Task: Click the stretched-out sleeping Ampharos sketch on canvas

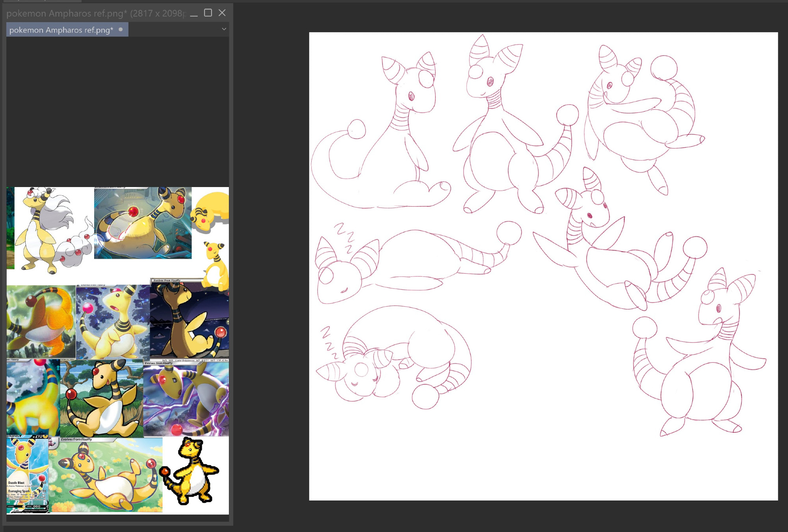Action: tap(419, 262)
